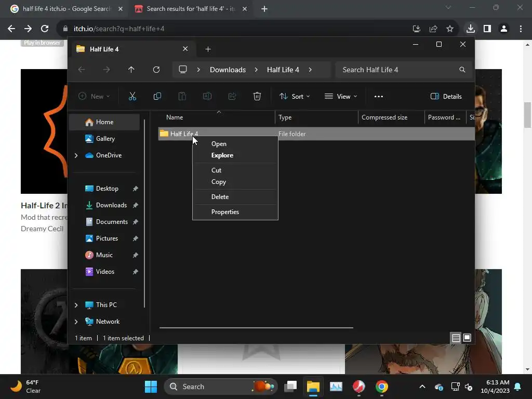Click the Delete trash icon in toolbar

pos(257,96)
